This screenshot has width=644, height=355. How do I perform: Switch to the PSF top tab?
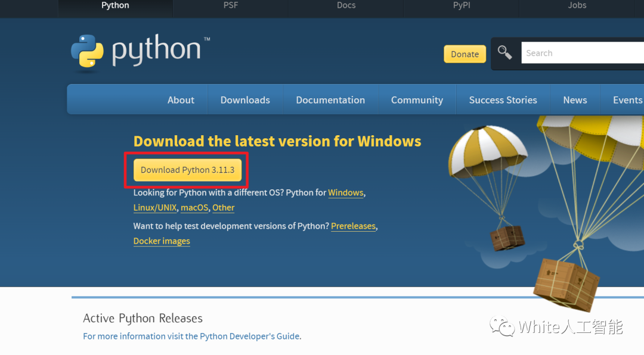pos(230,5)
